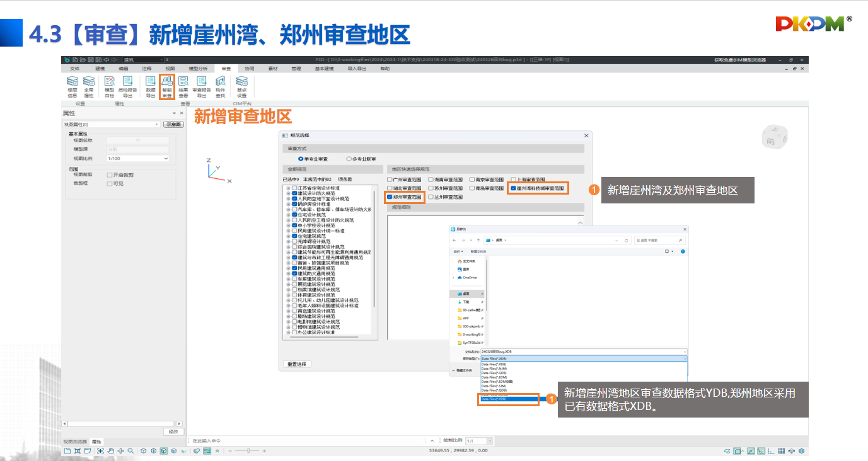Click the zoom magnifier in bottom toolbar
The image size is (868, 461).
coord(130,451)
